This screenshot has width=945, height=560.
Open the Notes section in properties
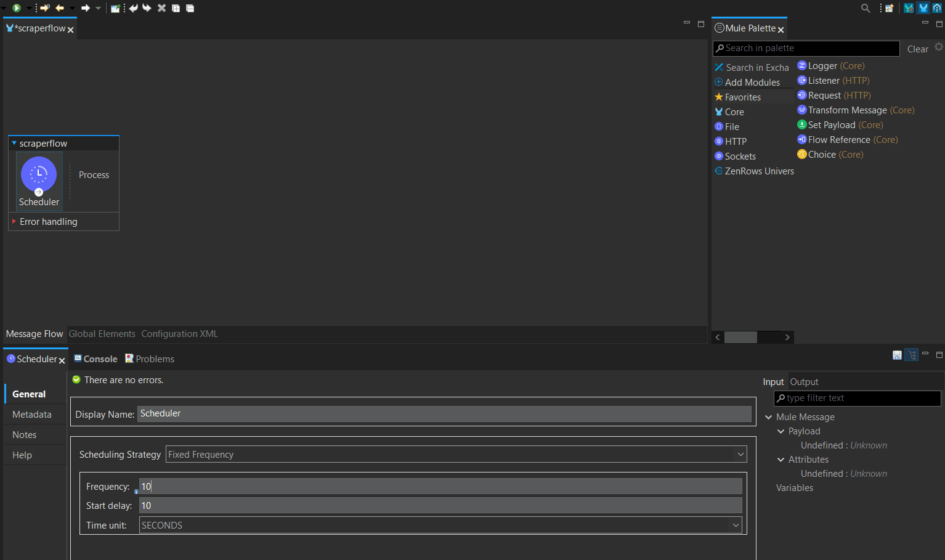click(x=25, y=435)
